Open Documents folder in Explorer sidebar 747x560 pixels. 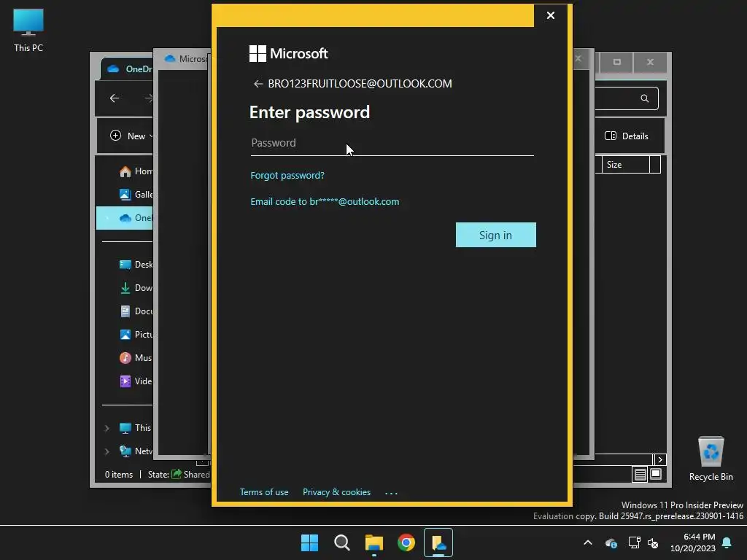click(x=136, y=311)
